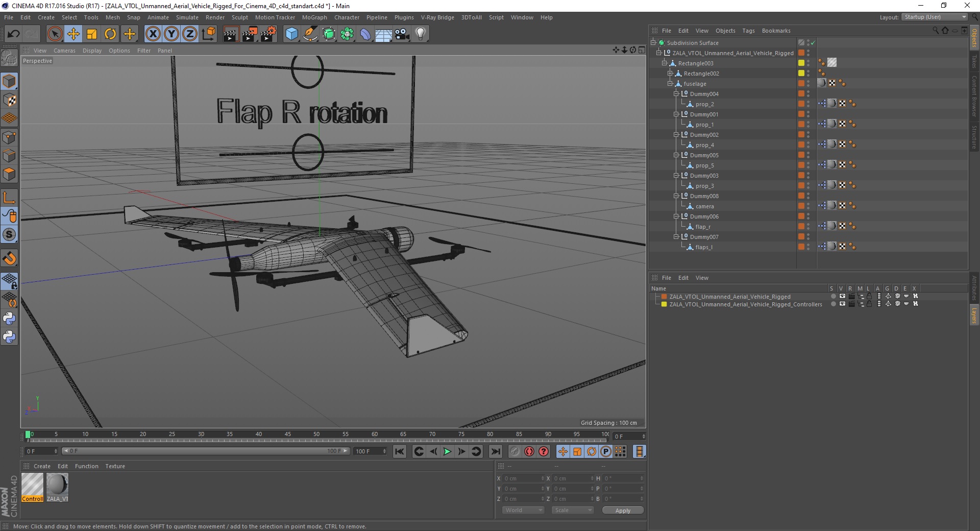The width and height of the screenshot is (980, 531).
Task: Switch to Texture mode
Action: [9, 100]
